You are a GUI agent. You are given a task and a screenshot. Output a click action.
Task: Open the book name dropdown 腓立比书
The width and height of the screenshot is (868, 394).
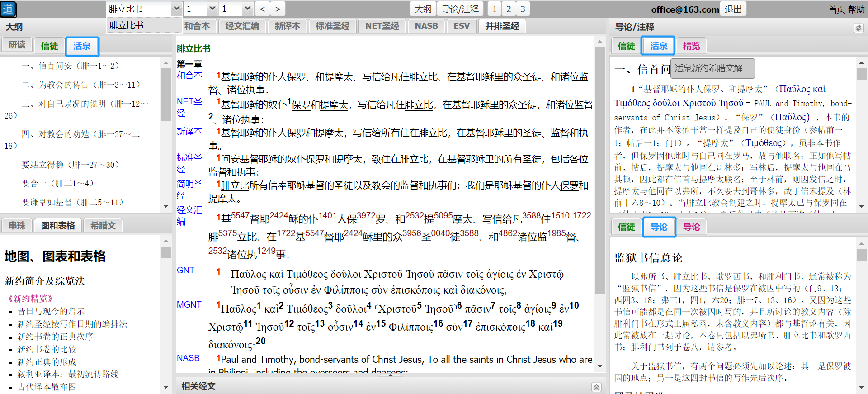tap(176, 9)
